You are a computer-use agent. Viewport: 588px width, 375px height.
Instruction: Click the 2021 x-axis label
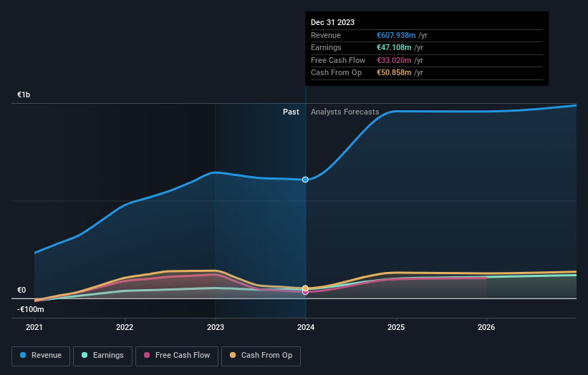34,327
